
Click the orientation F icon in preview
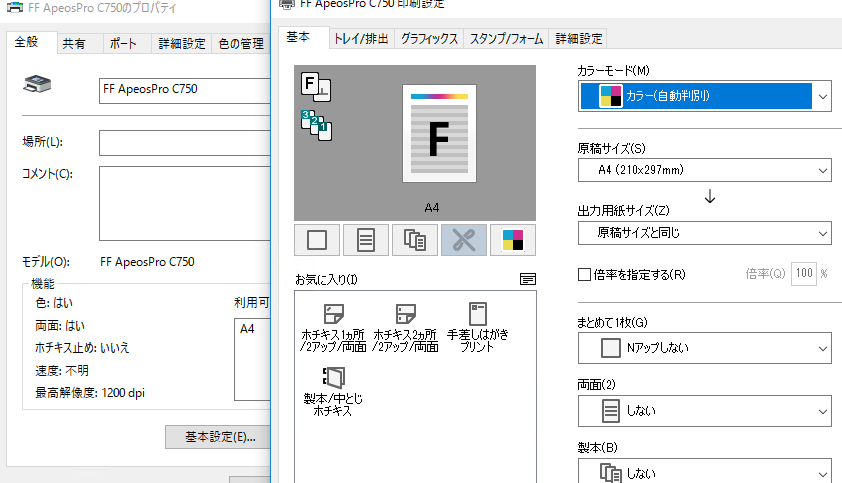(315, 86)
